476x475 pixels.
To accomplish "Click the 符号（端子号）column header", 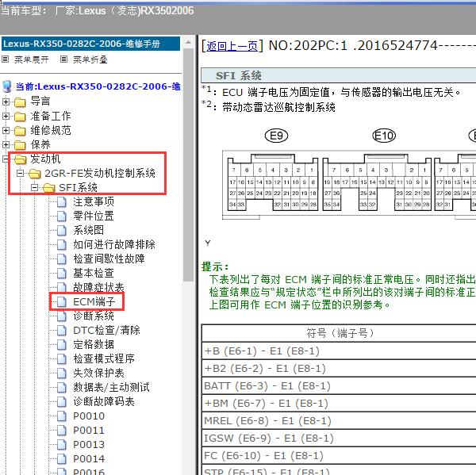I will click(x=339, y=333).
